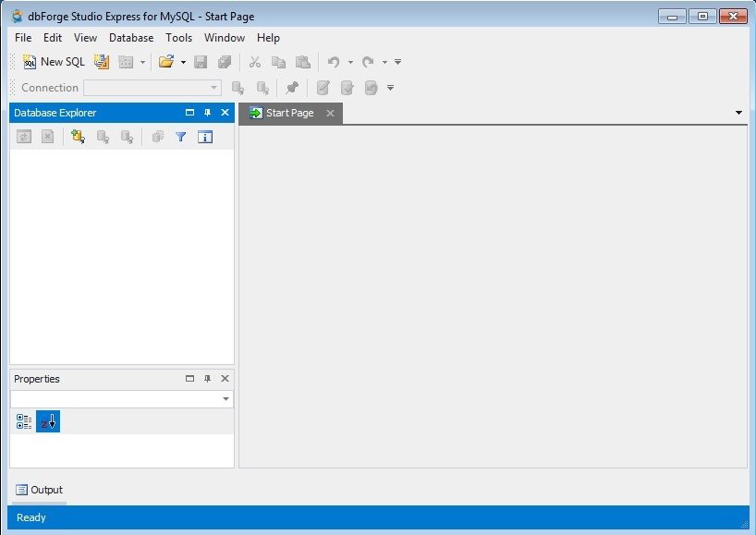
Task: Click the Redo arrow icon
Action: (x=368, y=62)
